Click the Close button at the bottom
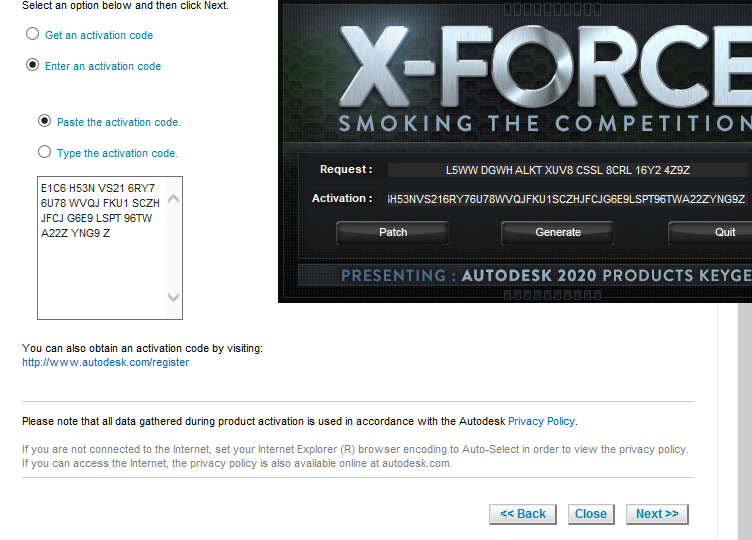The width and height of the screenshot is (752, 540). tap(591, 514)
